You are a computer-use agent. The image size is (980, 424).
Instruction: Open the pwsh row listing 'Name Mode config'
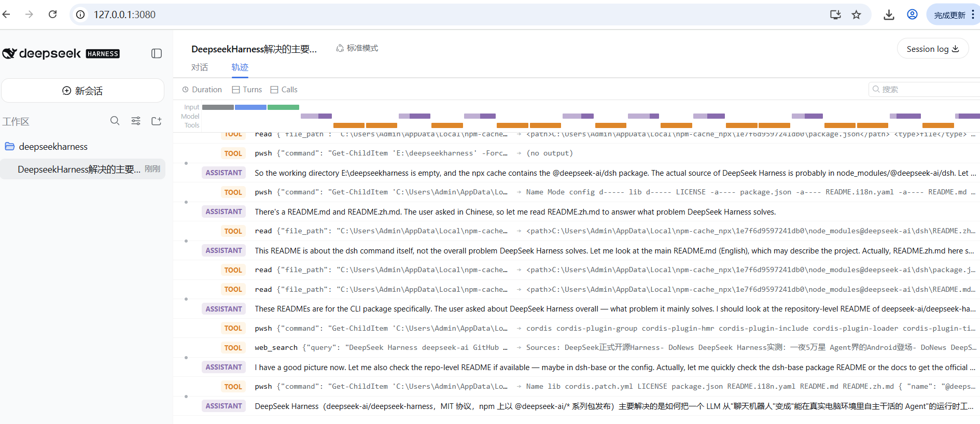577,192
